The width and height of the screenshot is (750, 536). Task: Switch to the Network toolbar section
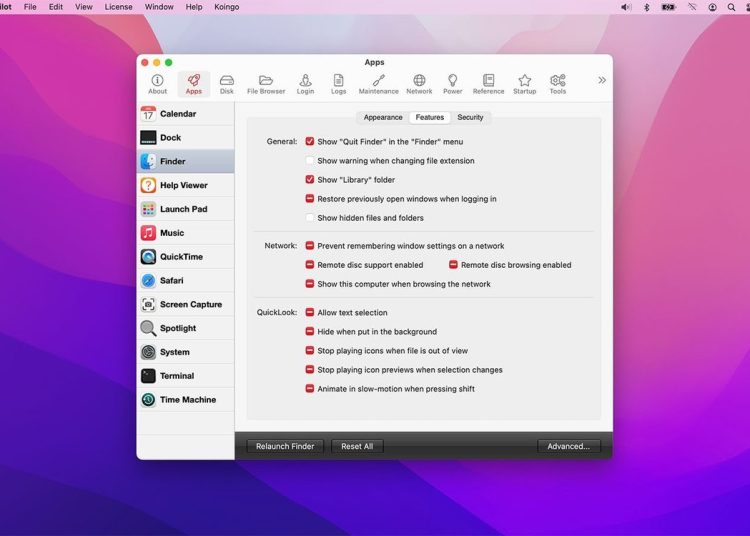click(x=419, y=84)
